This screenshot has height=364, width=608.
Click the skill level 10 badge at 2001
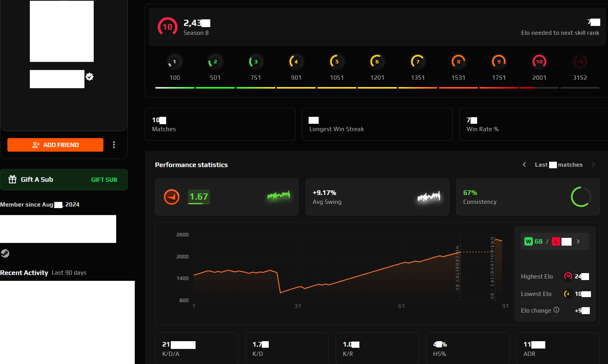[539, 62]
